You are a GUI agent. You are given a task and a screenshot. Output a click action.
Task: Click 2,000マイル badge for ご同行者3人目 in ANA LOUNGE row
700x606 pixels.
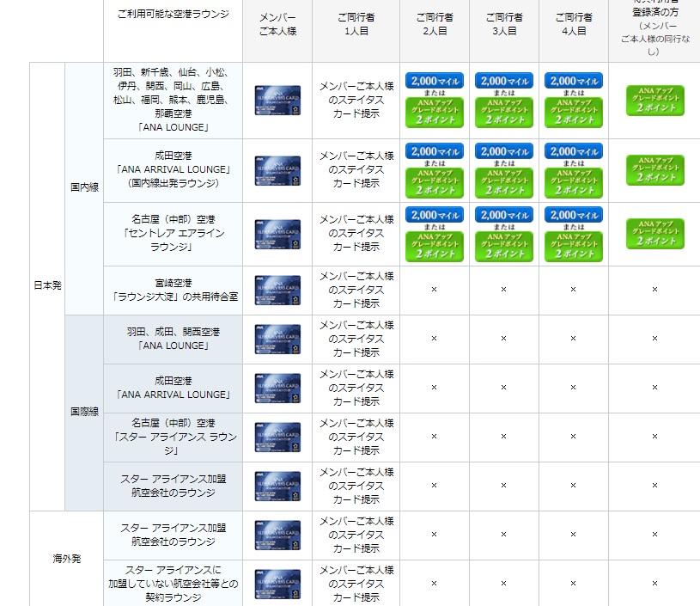point(504,81)
